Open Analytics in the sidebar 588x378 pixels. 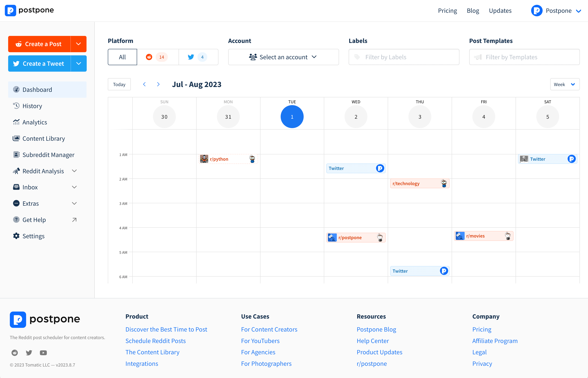pyautogui.click(x=47, y=122)
